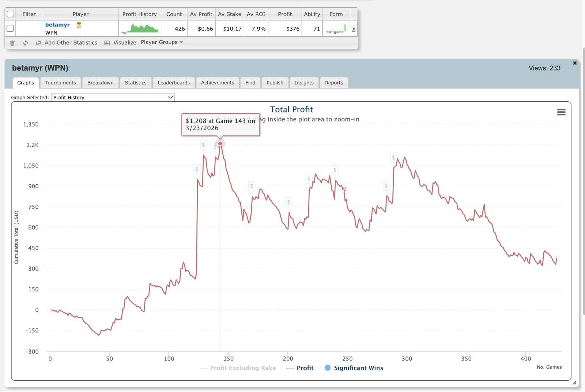Click the delete (trash) icon below the table
585x392 pixels.
click(x=12, y=43)
